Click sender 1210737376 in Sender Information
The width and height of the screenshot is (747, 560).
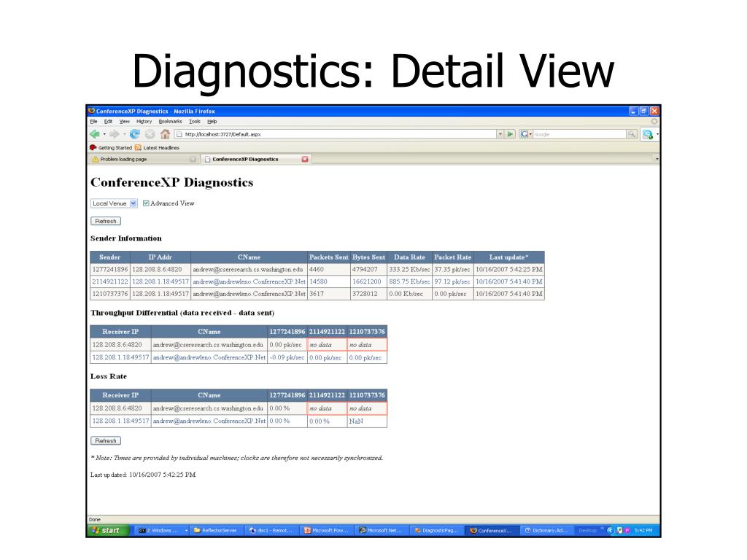(x=110, y=294)
